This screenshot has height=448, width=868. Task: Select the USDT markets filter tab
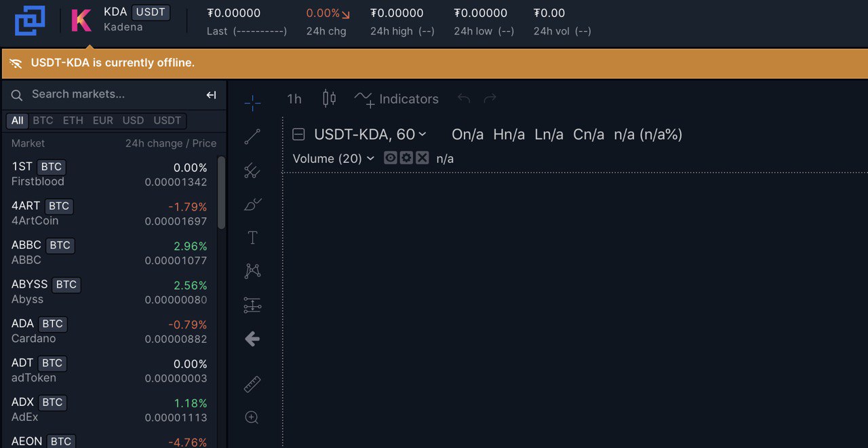point(167,121)
